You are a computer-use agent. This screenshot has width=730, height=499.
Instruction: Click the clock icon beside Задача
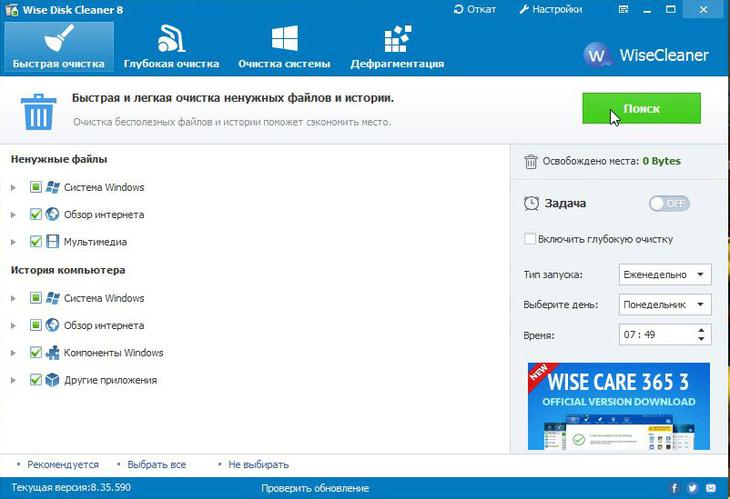(x=531, y=203)
